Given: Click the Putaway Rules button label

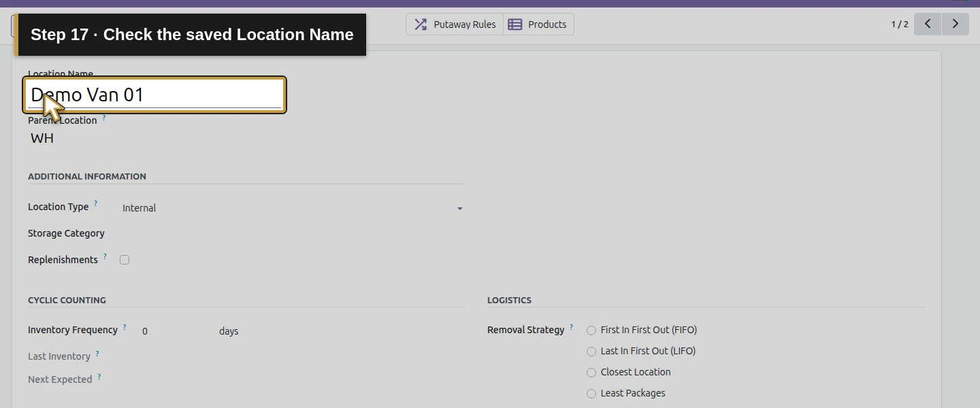Looking at the screenshot, I should tap(465, 24).
